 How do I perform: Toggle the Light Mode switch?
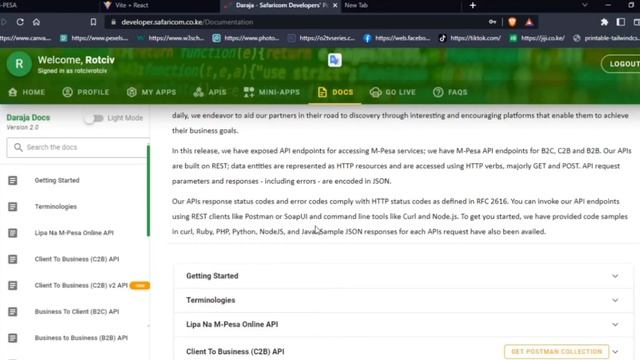(94, 118)
